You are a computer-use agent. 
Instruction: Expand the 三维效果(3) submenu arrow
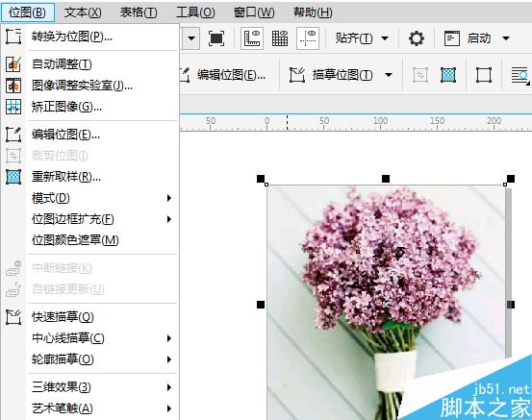[x=169, y=387]
